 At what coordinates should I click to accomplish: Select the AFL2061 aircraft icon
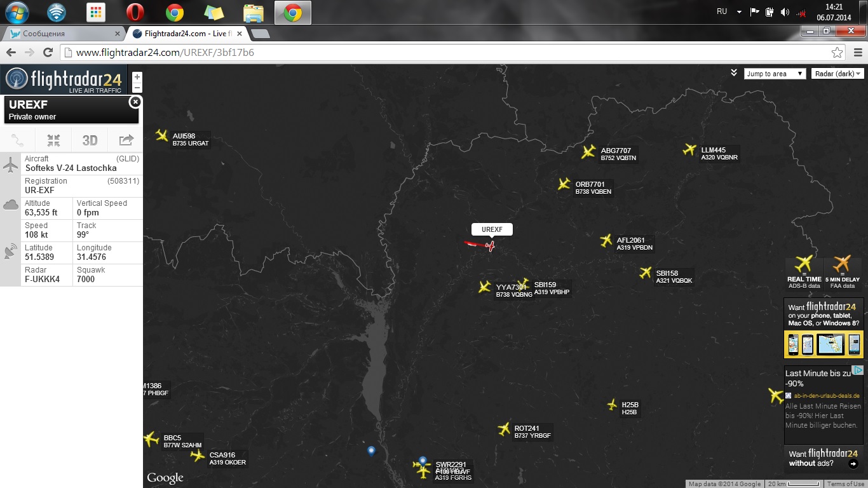[x=606, y=240]
